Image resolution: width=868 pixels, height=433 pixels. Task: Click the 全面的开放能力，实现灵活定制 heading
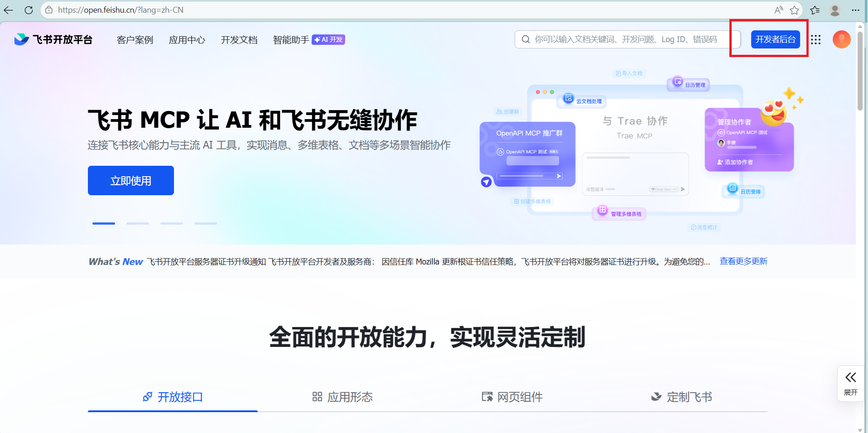click(428, 337)
